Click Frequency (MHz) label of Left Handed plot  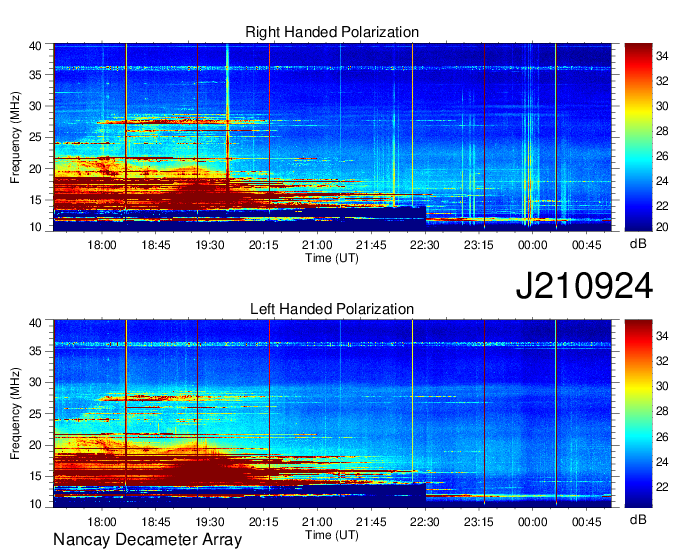(x=15, y=414)
